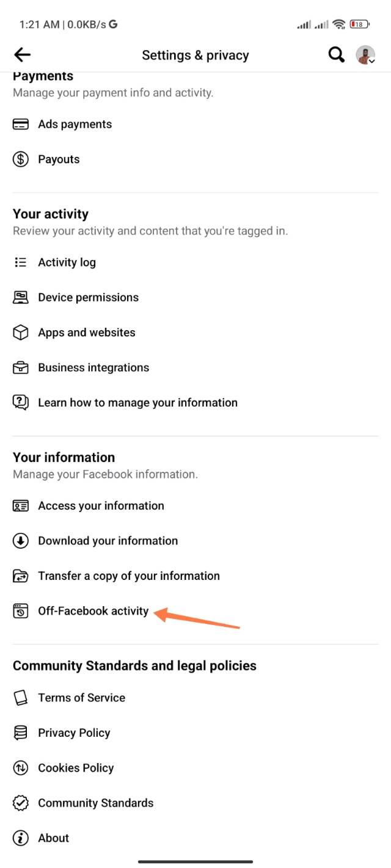View the Cookies Policy
391x868 pixels.
coord(76,768)
